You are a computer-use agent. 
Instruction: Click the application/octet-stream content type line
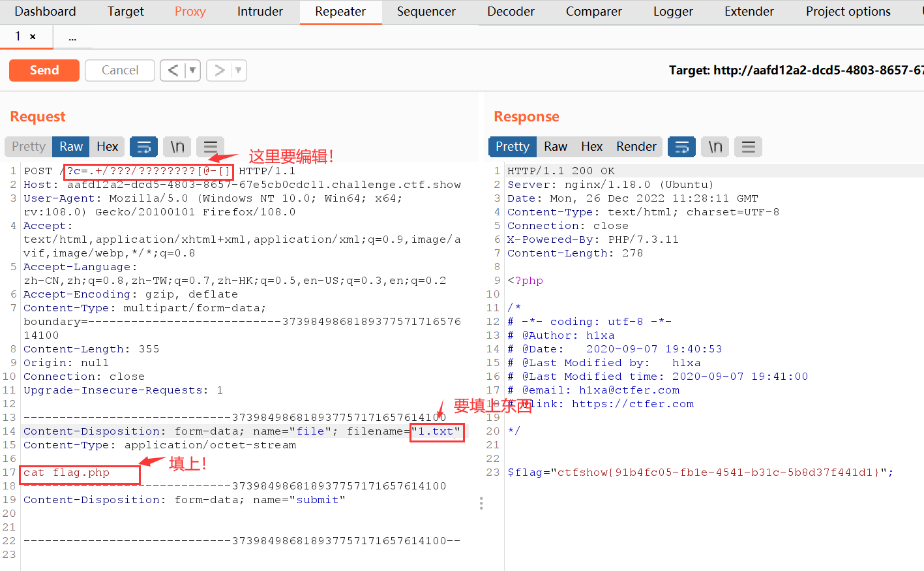160,445
